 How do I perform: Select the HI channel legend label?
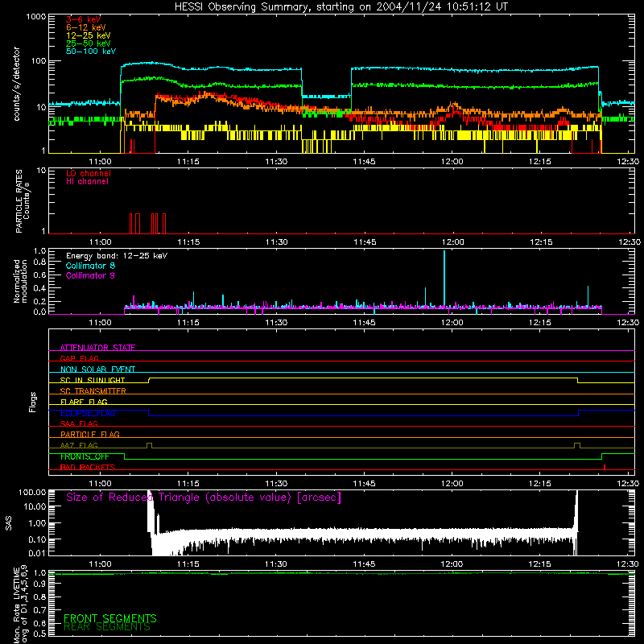[x=87, y=182]
